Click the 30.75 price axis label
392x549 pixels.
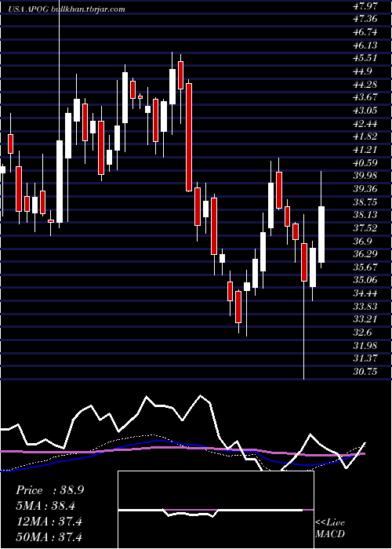(366, 372)
